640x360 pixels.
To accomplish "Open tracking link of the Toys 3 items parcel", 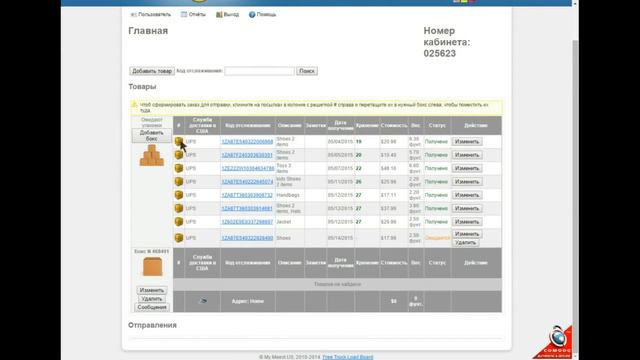I will click(248, 168).
